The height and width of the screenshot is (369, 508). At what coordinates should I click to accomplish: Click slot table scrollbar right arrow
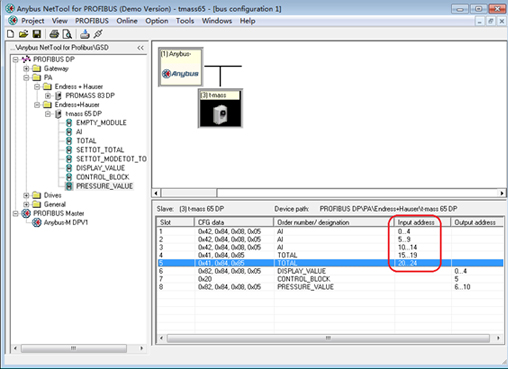pyautogui.click(x=498, y=338)
